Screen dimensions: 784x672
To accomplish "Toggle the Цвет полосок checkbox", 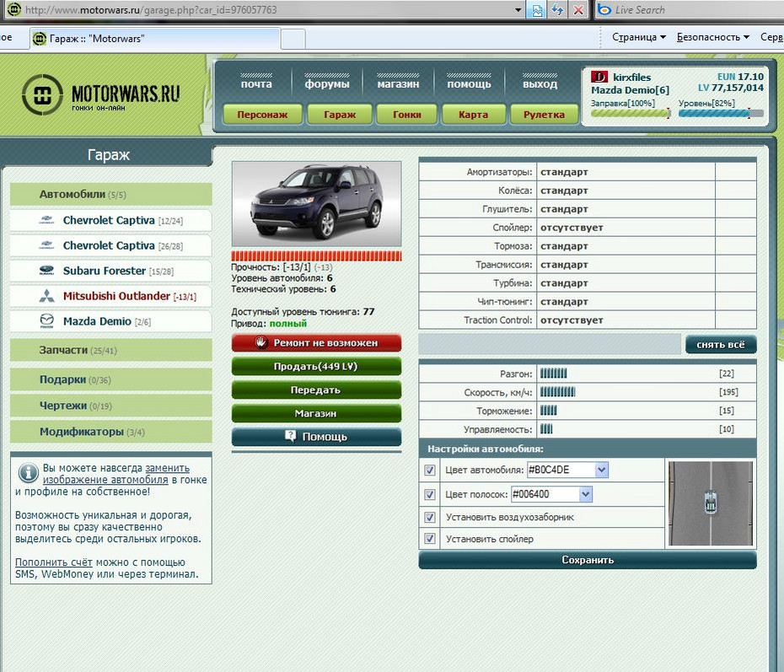I will tap(429, 494).
